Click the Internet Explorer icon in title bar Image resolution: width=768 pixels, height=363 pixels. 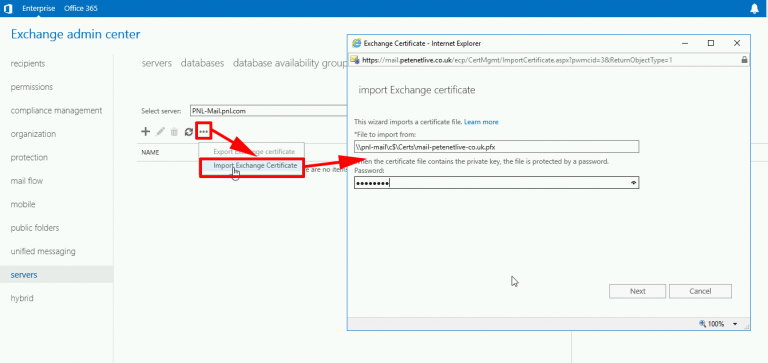pos(357,43)
